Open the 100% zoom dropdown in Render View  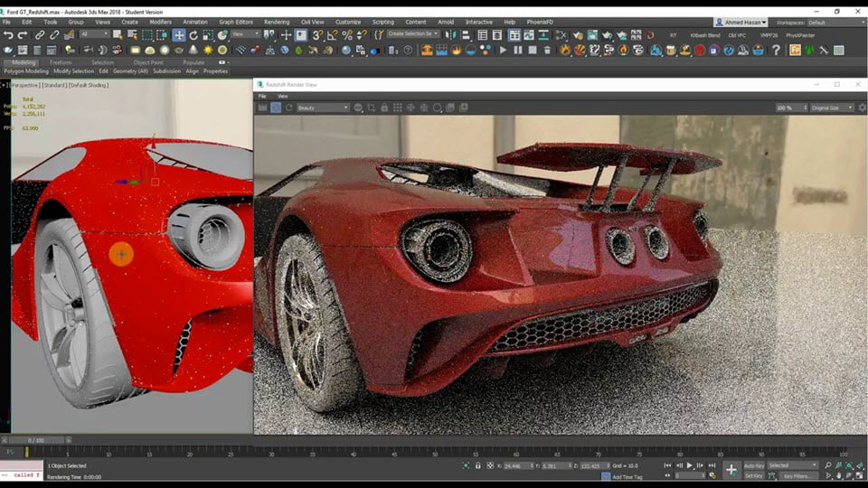tap(792, 108)
